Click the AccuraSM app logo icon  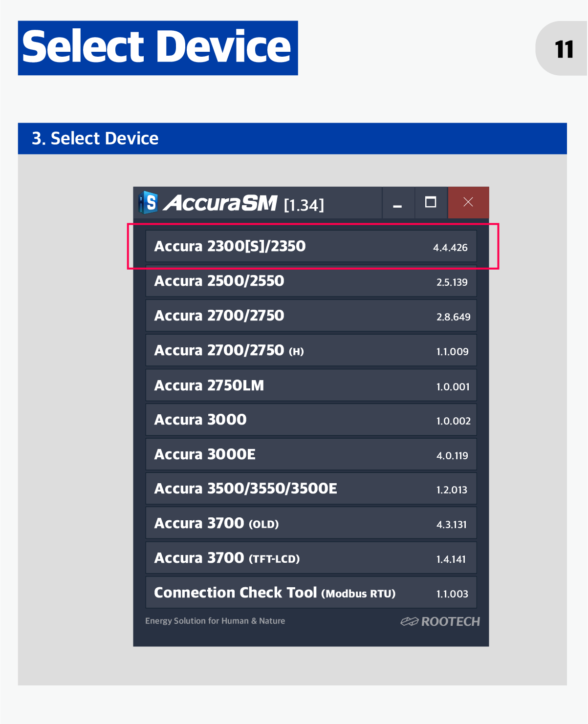pyautogui.click(x=148, y=203)
